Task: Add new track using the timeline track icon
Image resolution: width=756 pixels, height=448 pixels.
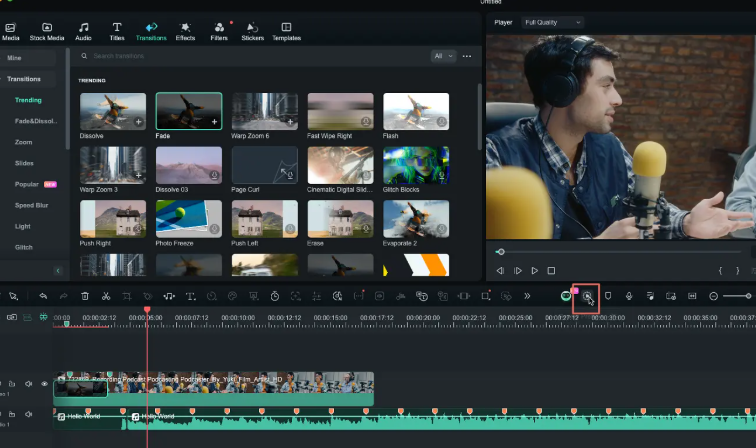Action: [x=12, y=317]
